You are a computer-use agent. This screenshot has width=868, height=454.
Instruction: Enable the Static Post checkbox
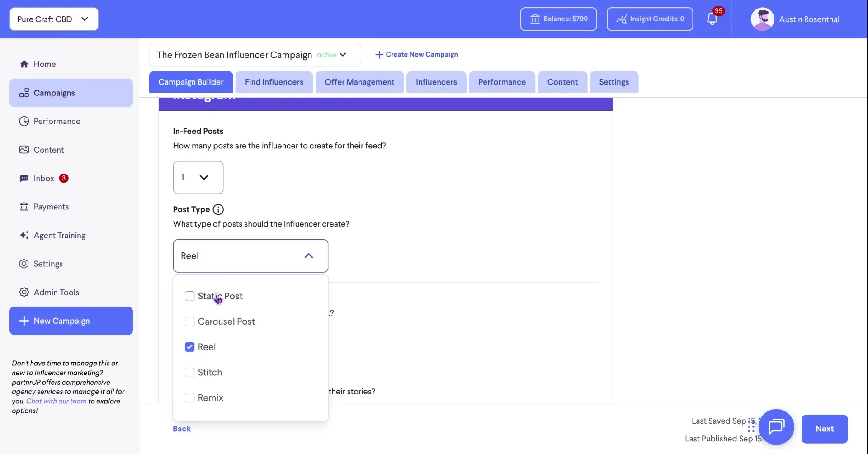189,296
